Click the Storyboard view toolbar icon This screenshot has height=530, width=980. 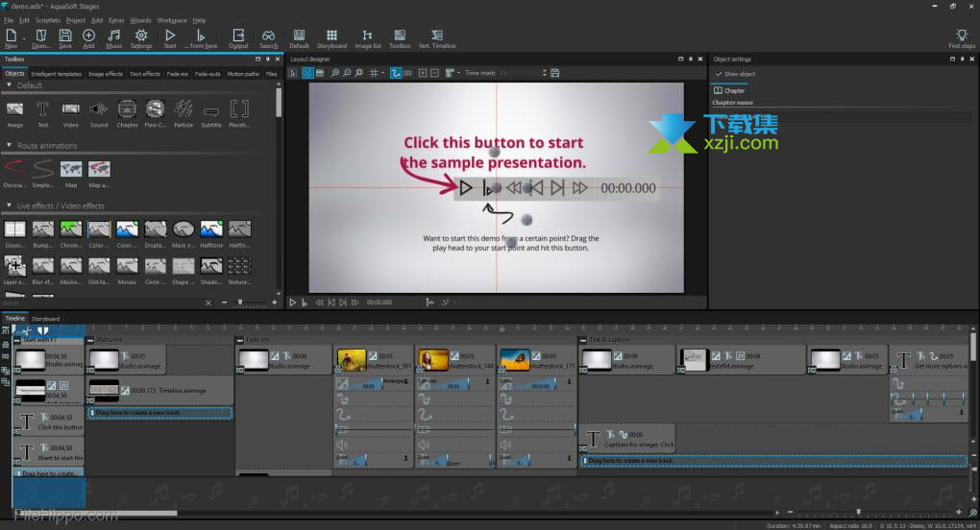pyautogui.click(x=331, y=38)
